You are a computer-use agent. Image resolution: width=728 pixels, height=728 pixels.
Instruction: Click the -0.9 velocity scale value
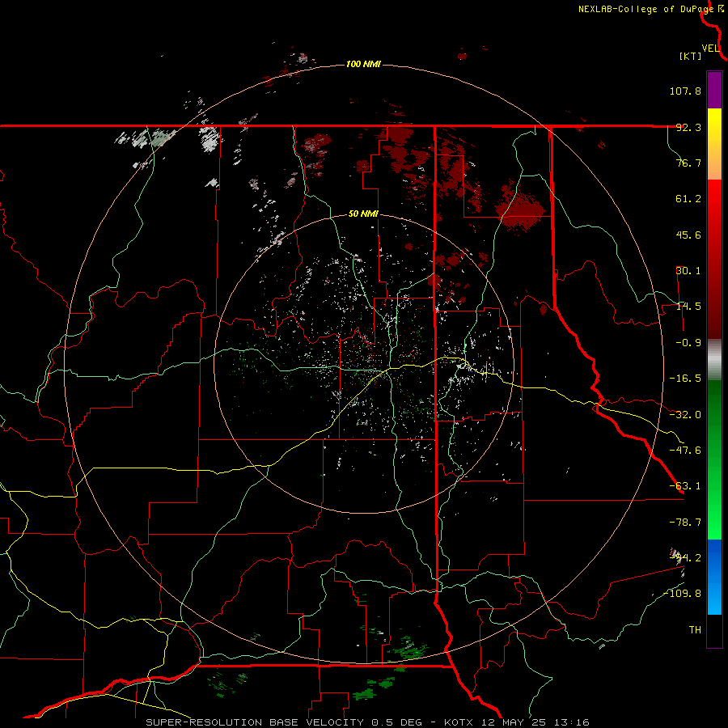click(688, 343)
